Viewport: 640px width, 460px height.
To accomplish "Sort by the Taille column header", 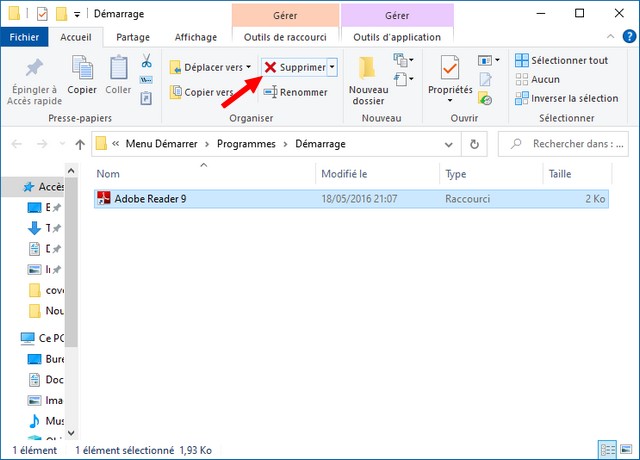I will (x=578, y=174).
